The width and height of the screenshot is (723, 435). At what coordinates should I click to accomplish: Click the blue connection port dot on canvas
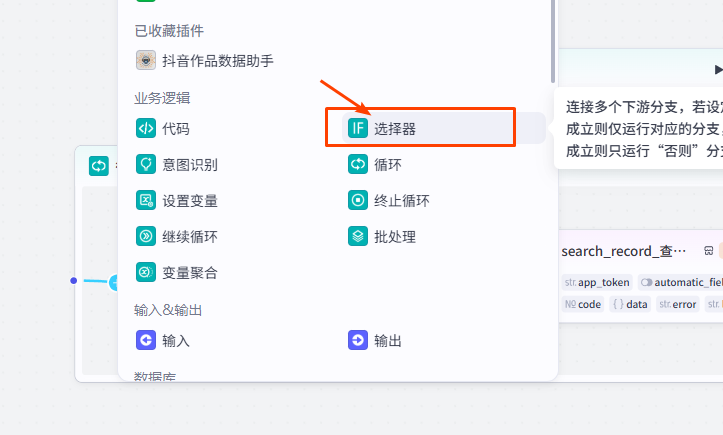73,280
